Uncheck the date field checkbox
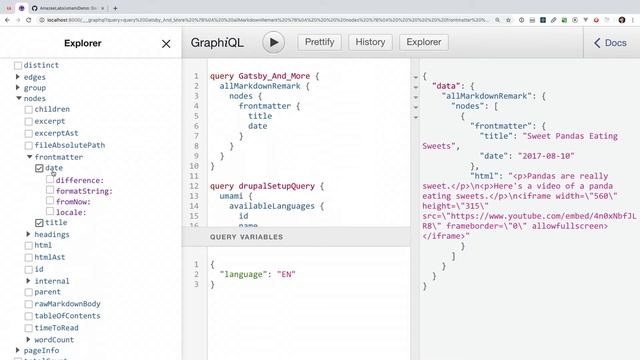 [39, 168]
